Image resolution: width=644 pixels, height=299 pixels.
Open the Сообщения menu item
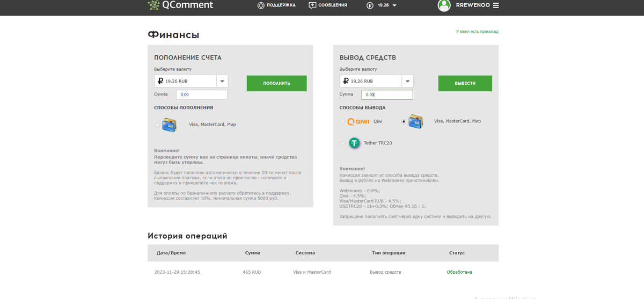pyautogui.click(x=333, y=5)
